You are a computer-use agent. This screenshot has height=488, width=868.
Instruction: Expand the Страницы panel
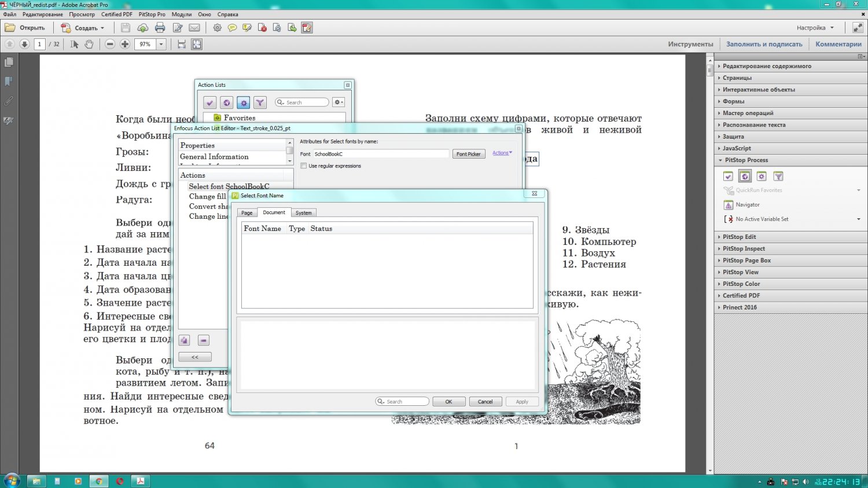pyautogui.click(x=790, y=78)
